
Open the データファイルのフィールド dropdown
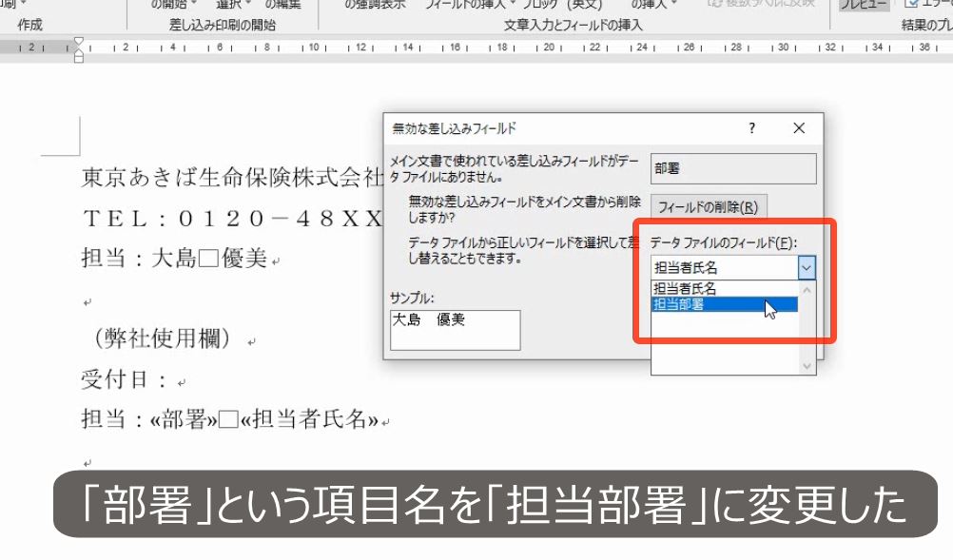(x=806, y=267)
